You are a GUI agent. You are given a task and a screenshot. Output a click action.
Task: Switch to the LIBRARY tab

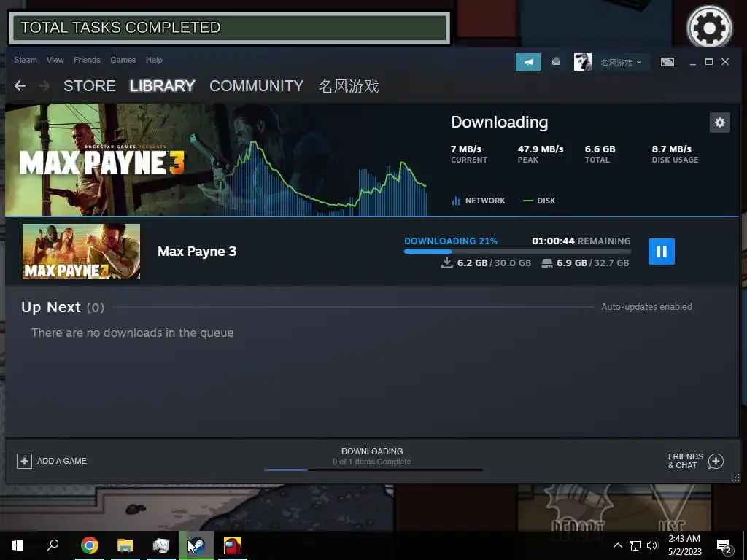163,86
